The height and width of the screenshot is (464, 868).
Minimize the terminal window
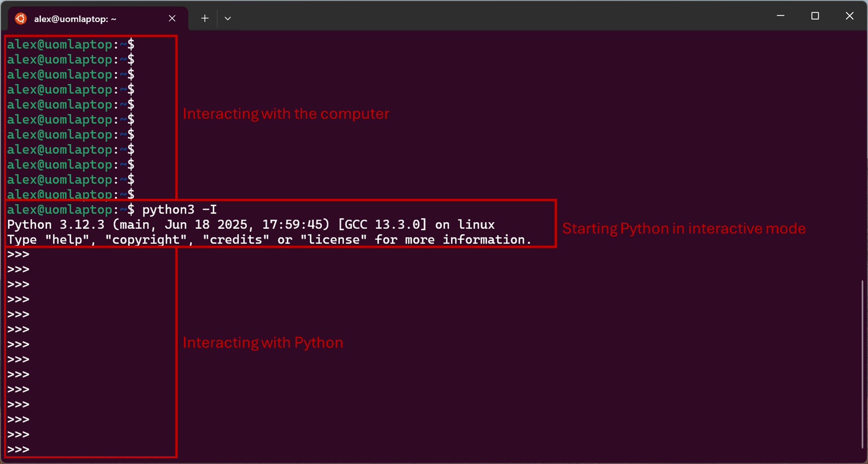(780, 16)
